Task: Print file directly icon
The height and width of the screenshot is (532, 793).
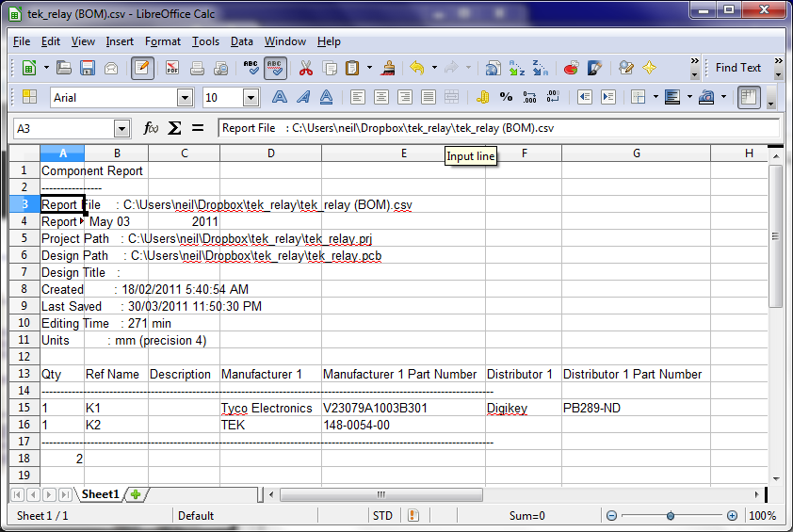Action: click(x=197, y=68)
